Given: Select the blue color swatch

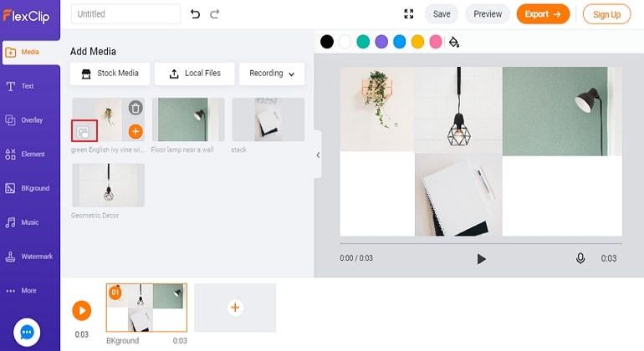Looking at the screenshot, I should 400,42.
